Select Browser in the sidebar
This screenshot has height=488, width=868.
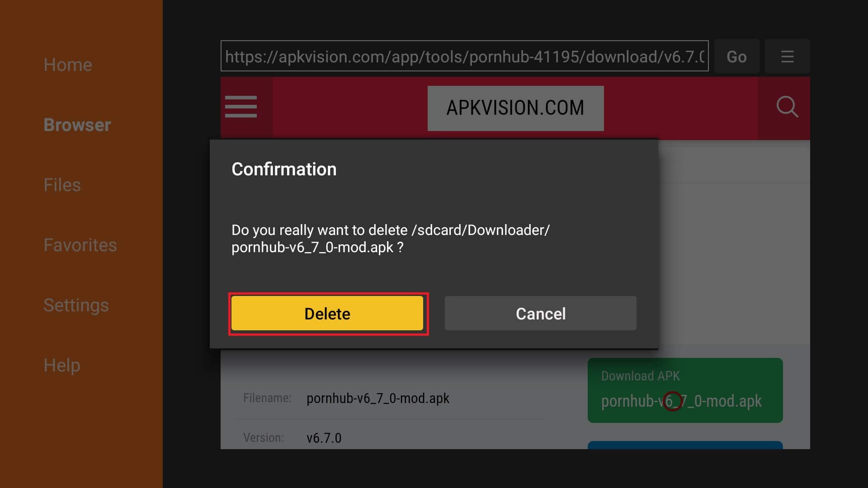click(x=77, y=125)
